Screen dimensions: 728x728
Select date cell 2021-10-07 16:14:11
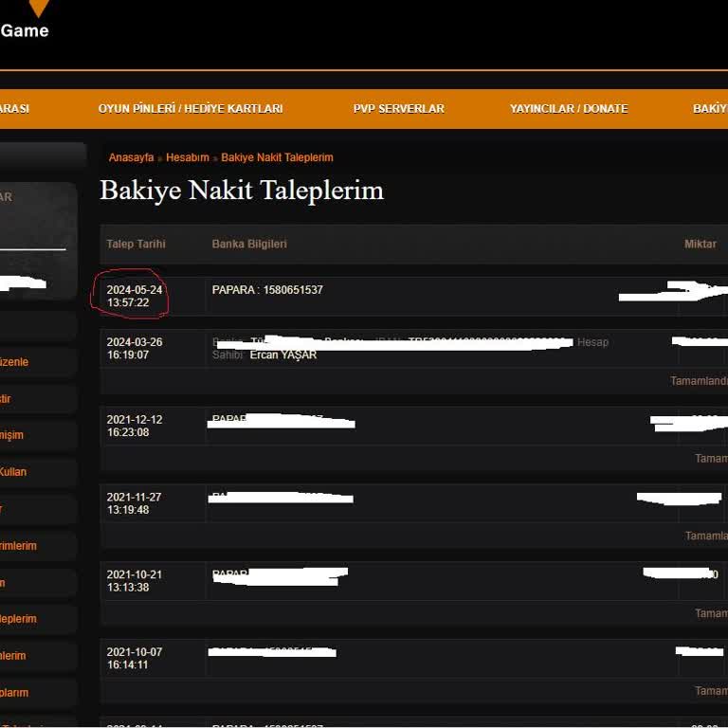tap(135, 659)
